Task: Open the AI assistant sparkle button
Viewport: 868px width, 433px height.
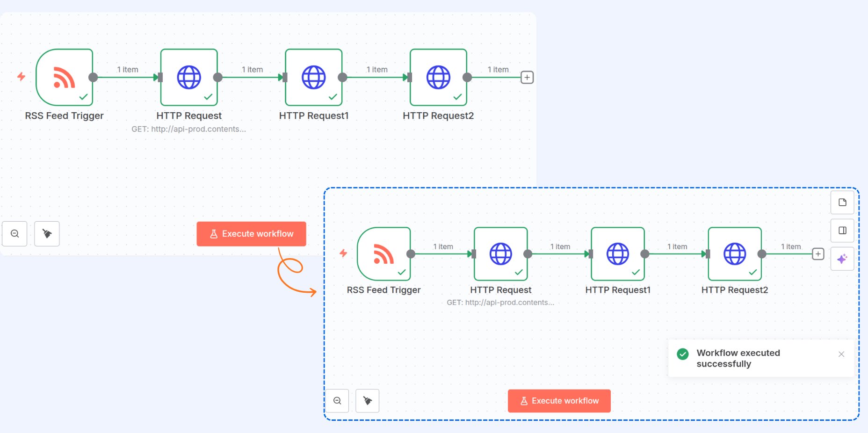Action: pyautogui.click(x=842, y=259)
